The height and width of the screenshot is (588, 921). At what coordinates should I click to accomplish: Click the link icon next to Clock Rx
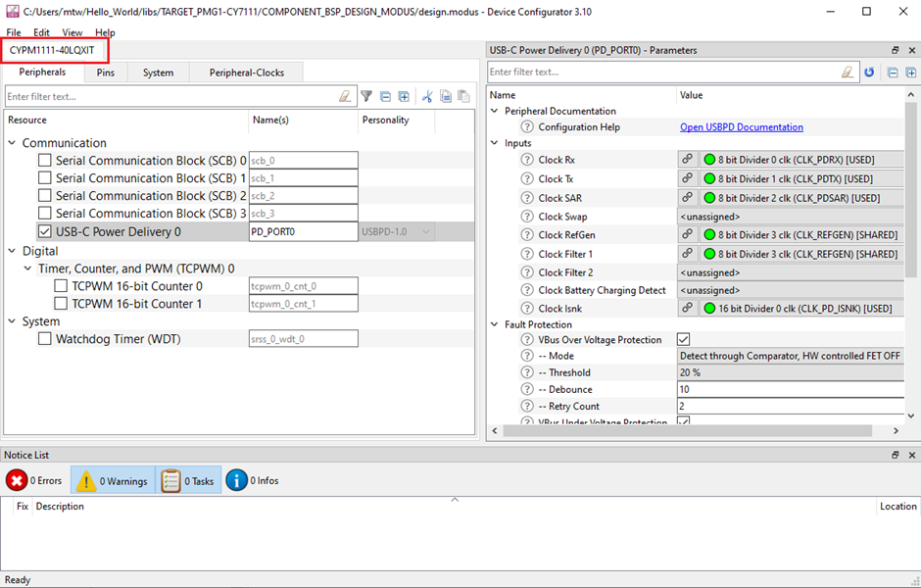click(x=687, y=159)
